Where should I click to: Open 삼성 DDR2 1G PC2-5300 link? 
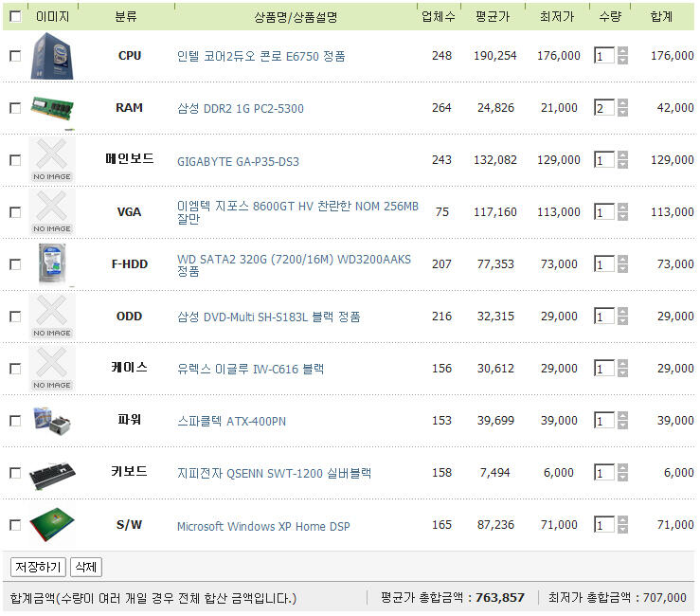[241, 109]
